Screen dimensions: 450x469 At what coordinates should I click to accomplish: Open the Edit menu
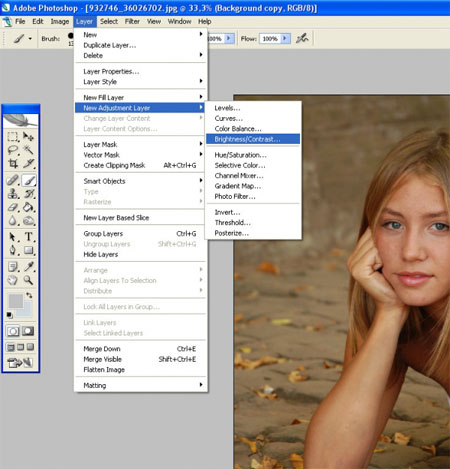point(38,22)
